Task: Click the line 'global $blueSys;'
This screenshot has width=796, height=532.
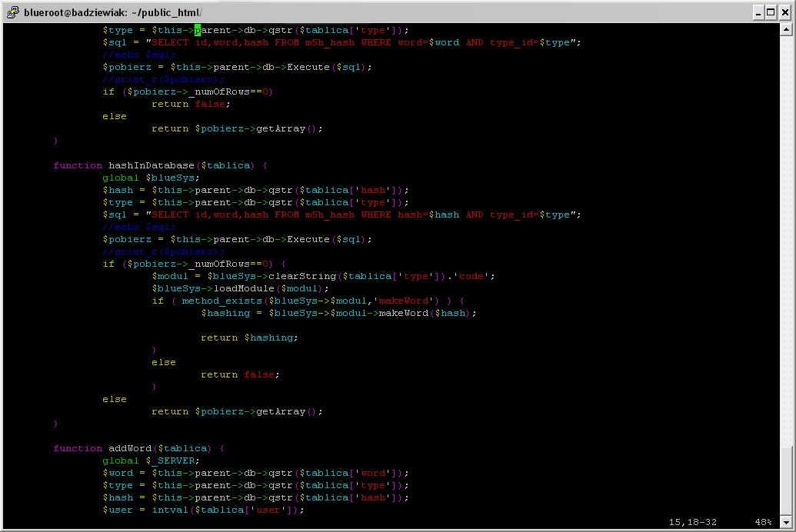Action: tap(151, 178)
